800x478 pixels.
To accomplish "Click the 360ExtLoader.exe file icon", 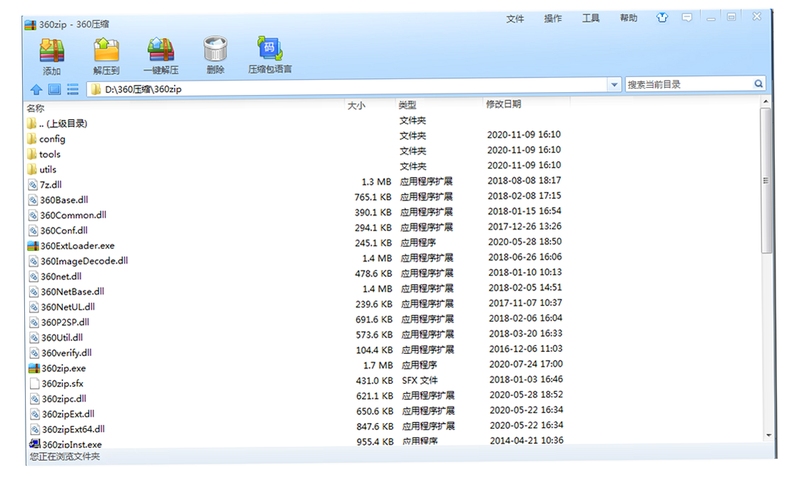I will (33, 245).
